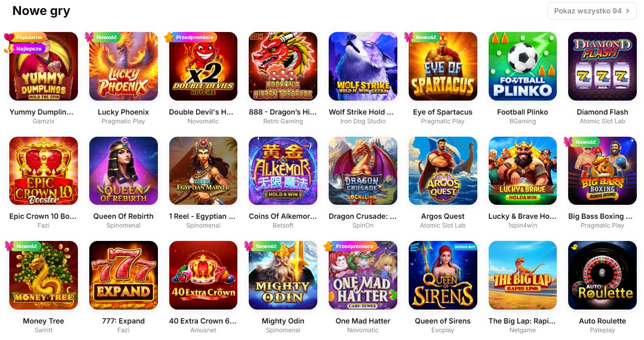Open the Eye of Spartacus game
The height and width of the screenshot is (340, 644).
tap(443, 66)
